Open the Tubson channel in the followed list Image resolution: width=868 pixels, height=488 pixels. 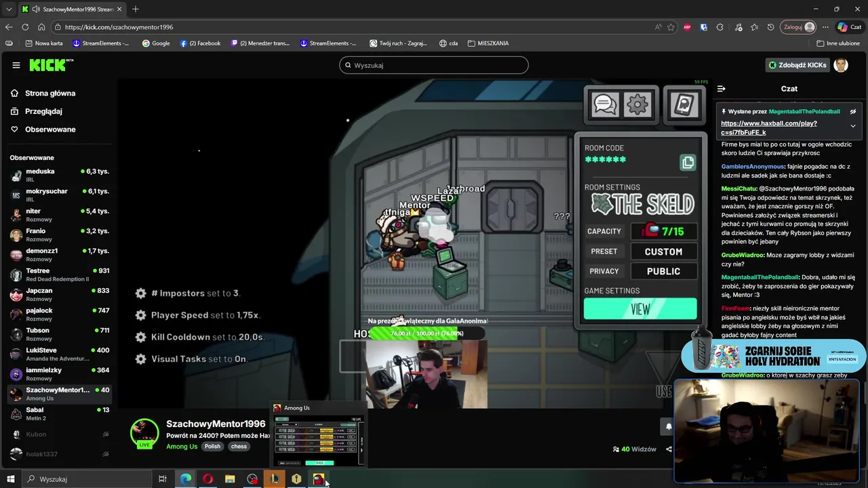pos(60,334)
